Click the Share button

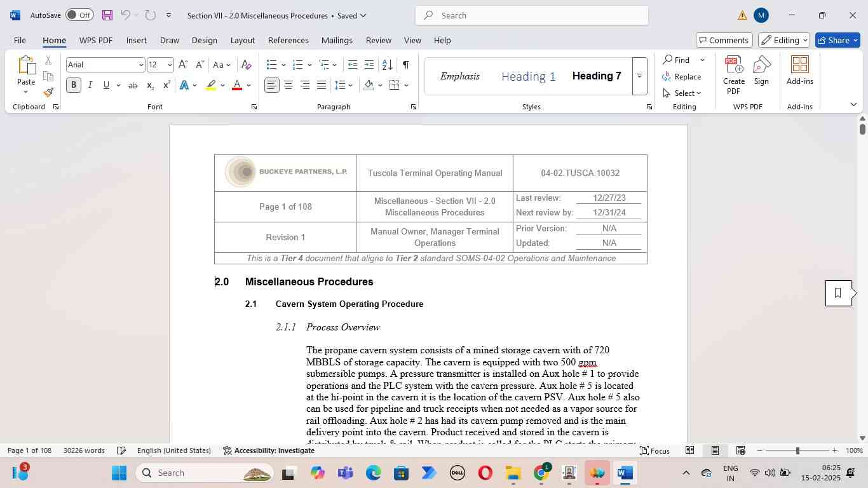tap(837, 40)
